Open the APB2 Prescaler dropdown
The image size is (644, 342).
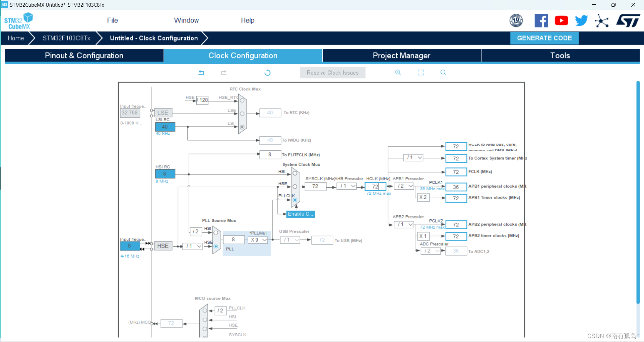[x=404, y=224]
